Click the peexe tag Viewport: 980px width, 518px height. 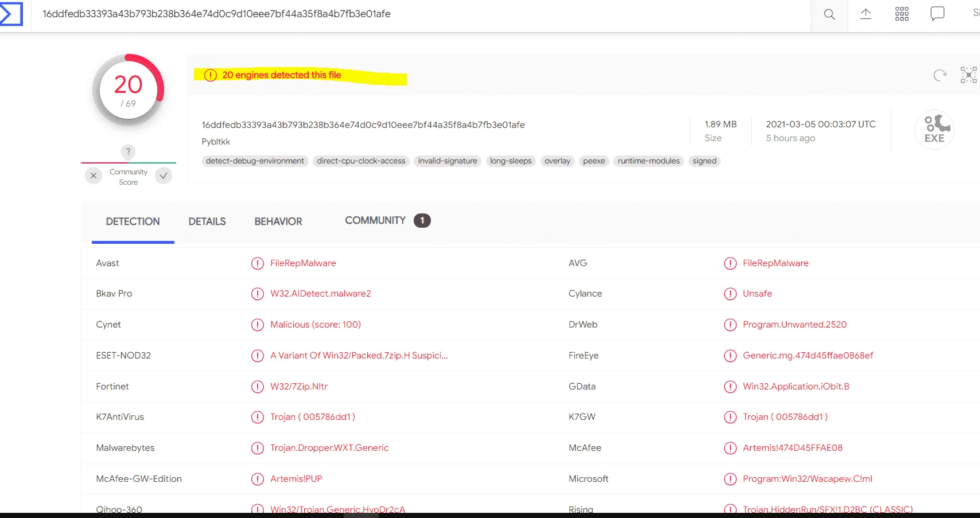[x=594, y=161]
